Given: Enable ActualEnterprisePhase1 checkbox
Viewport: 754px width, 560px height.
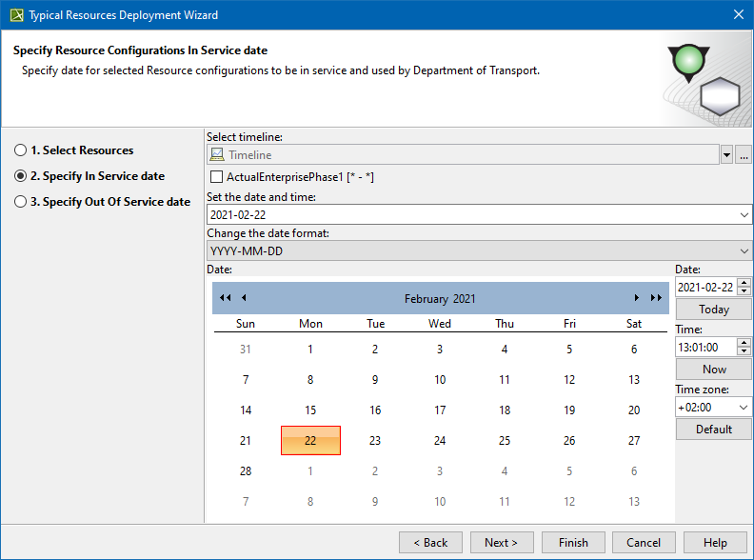Looking at the screenshot, I should [217, 177].
